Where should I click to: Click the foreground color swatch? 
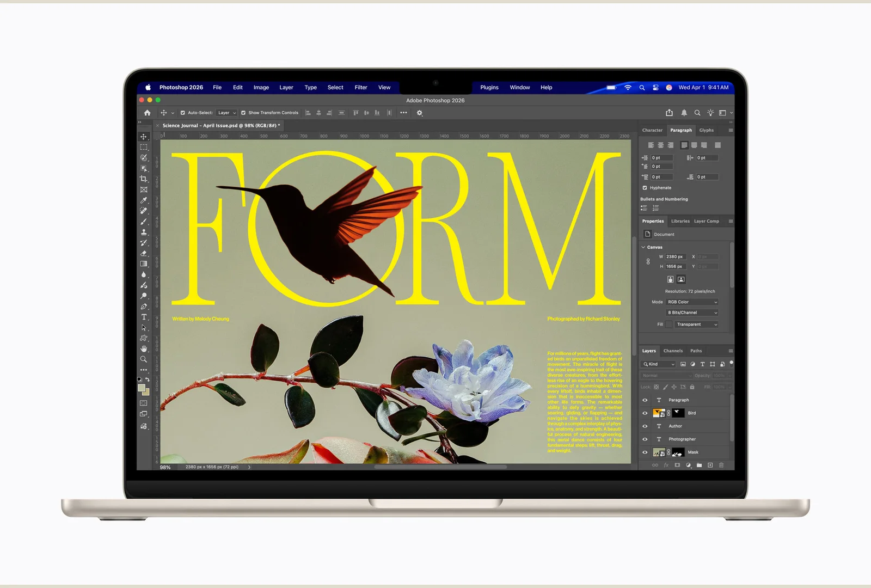(142, 388)
